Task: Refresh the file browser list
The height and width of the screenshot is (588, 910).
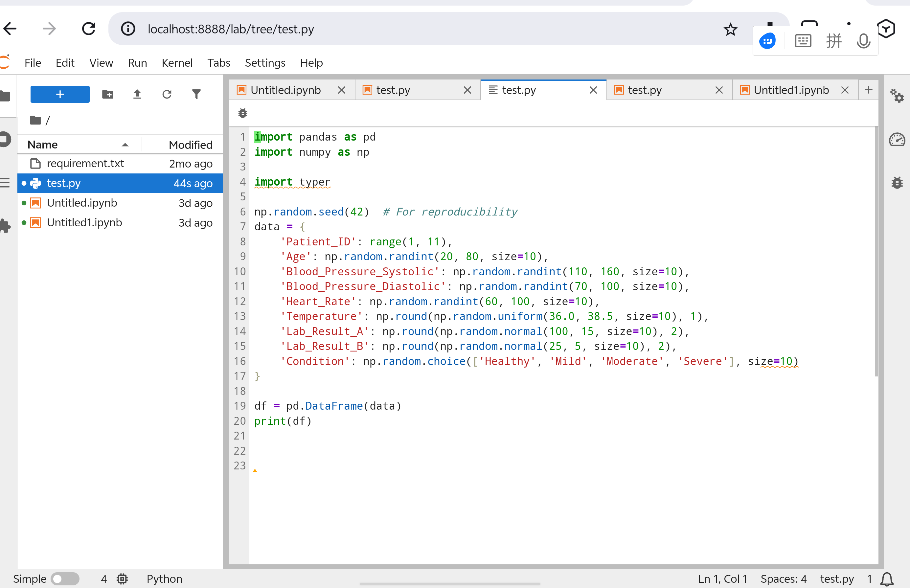Action: point(167,94)
